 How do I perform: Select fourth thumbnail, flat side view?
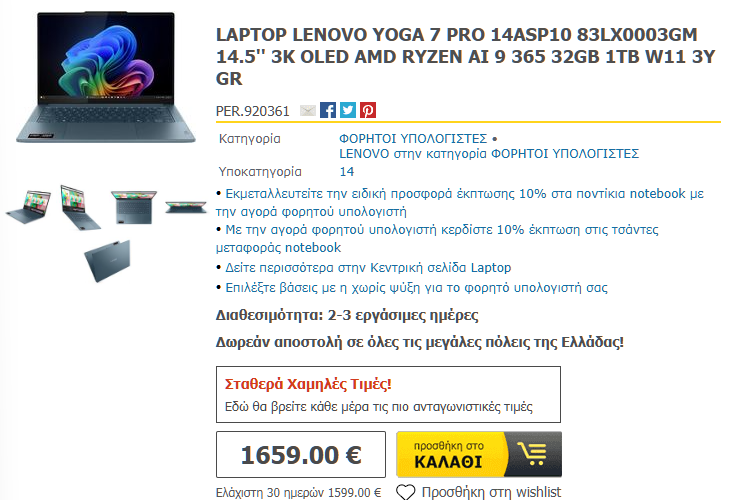tap(186, 207)
